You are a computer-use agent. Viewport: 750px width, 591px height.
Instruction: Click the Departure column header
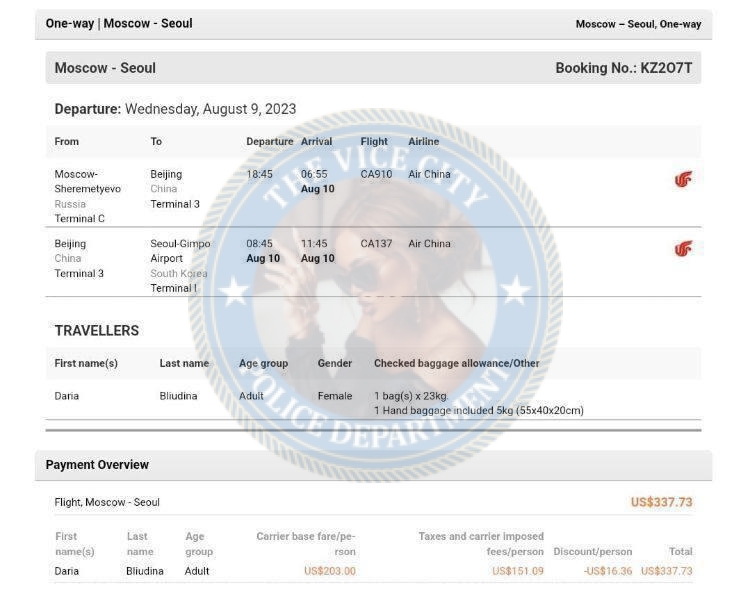tap(269, 142)
